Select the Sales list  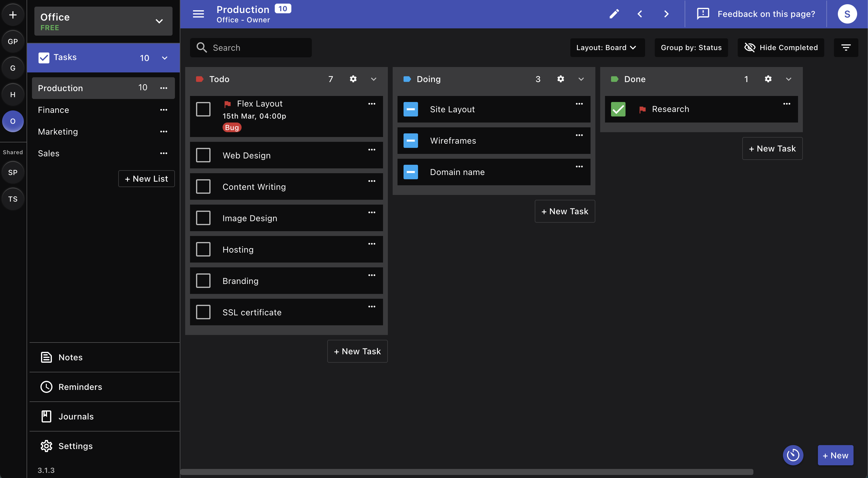103,153
